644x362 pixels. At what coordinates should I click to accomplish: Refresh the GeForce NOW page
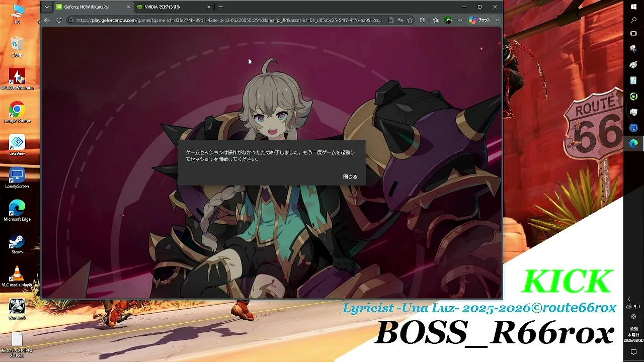tap(59, 20)
